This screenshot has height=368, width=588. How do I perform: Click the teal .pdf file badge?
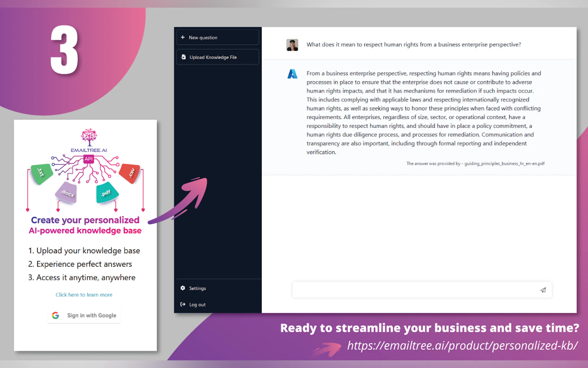(107, 193)
